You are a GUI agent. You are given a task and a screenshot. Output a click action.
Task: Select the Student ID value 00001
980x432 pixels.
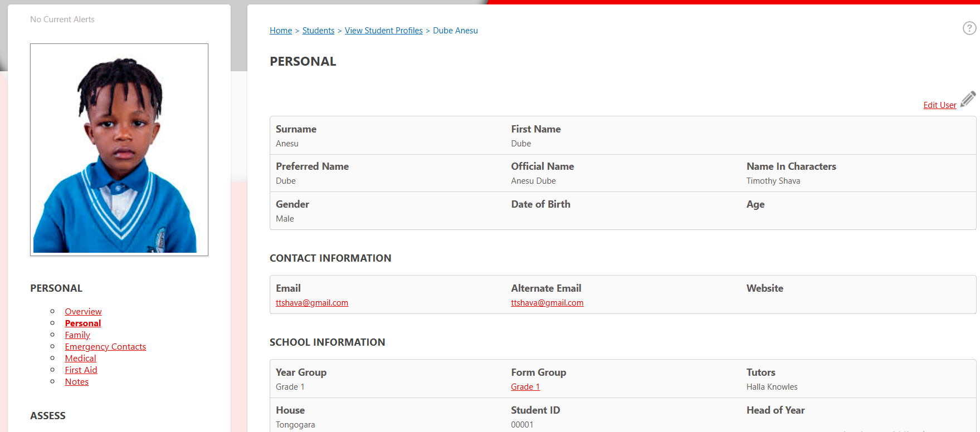coord(522,425)
